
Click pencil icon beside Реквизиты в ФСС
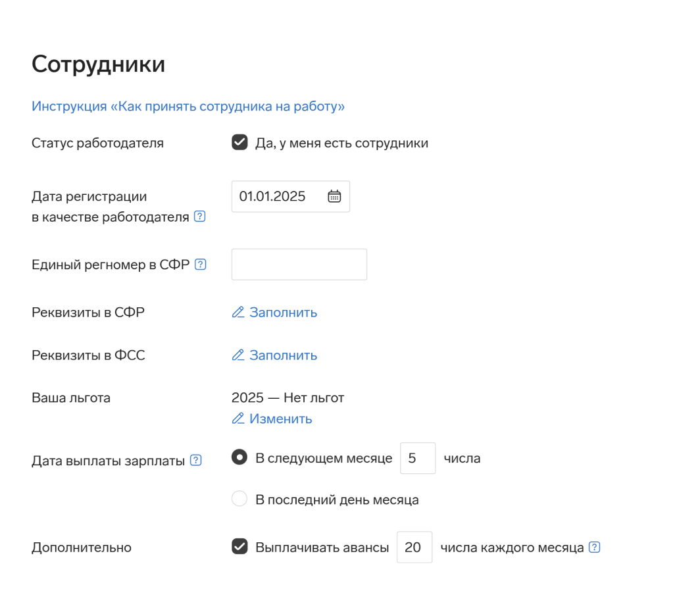(238, 355)
